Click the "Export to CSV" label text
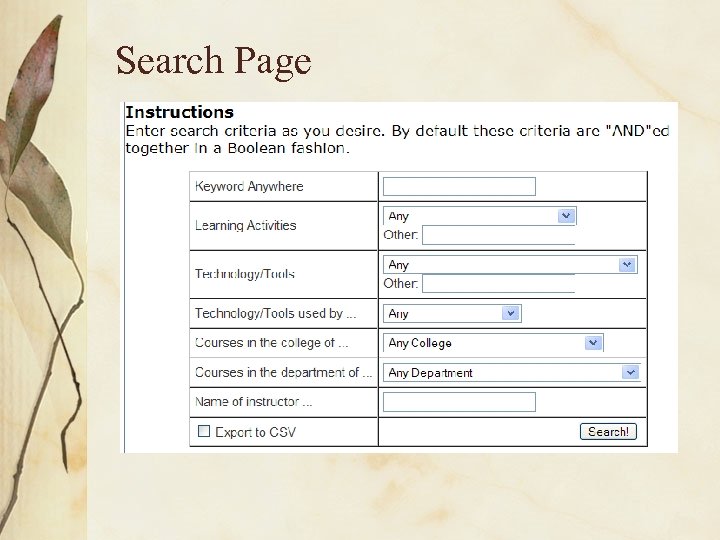 [256, 433]
